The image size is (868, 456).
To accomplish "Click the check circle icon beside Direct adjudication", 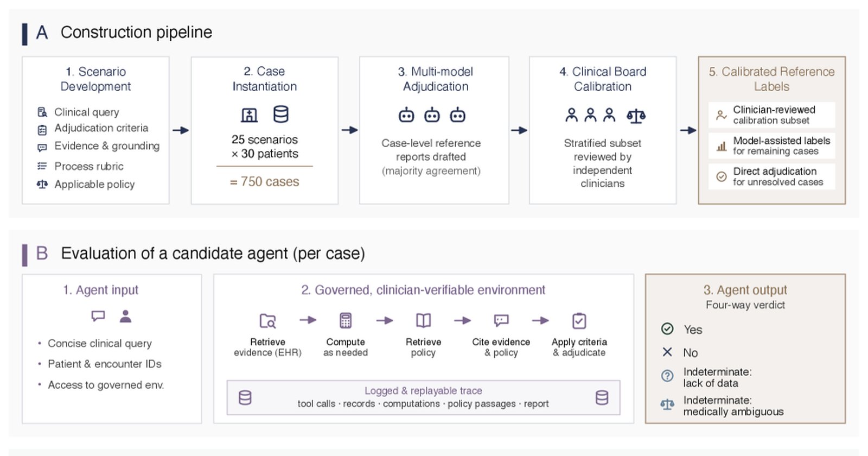I will [x=722, y=176].
